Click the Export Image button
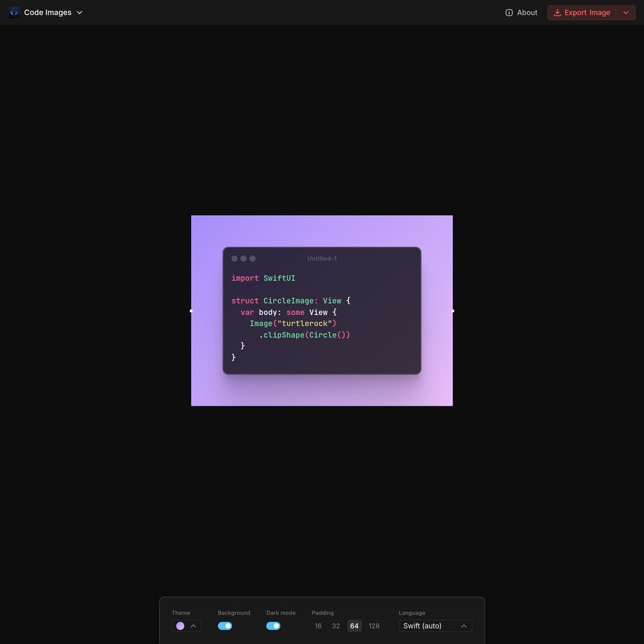 [x=582, y=13]
